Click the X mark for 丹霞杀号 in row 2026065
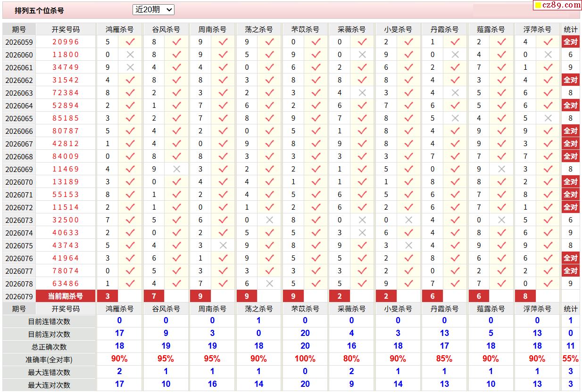Viewport: 582px width, 392px height. (455, 118)
